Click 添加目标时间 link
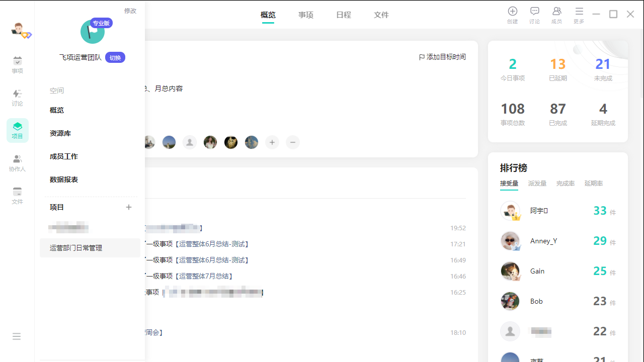The width and height of the screenshot is (644, 362). click(442, 57)
